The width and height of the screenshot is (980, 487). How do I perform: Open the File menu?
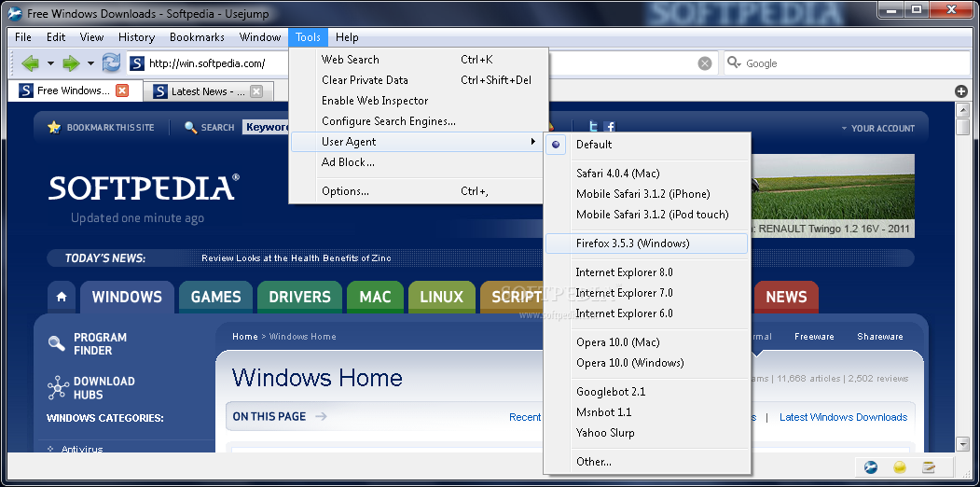click(23, 37)
